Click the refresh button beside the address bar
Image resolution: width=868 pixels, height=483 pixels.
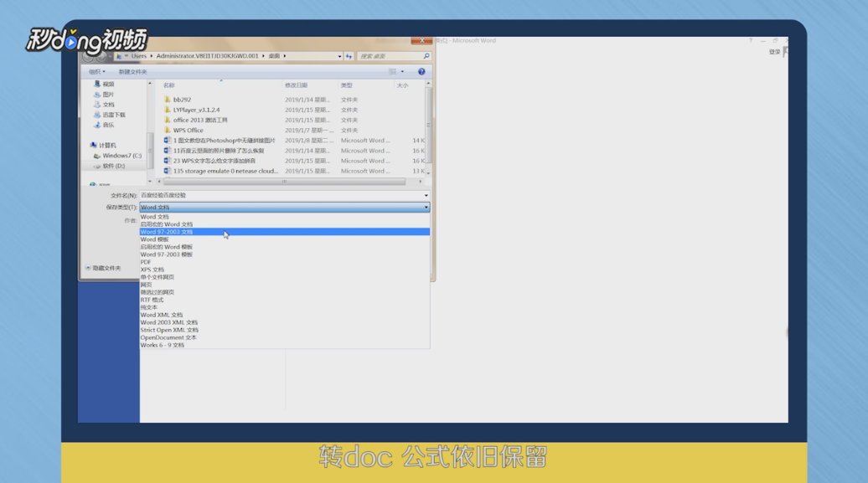pos(349,56)
